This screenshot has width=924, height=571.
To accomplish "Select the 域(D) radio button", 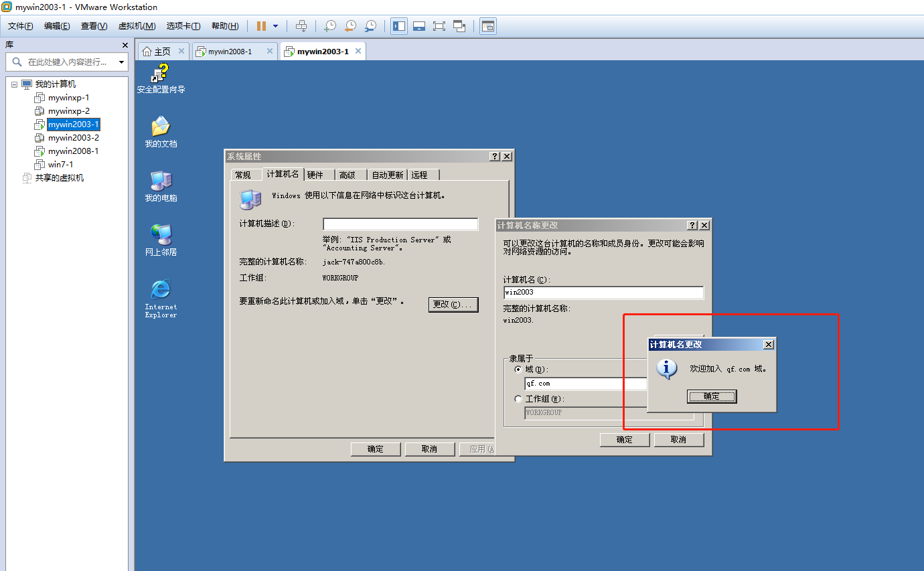I will coord(518,370).
